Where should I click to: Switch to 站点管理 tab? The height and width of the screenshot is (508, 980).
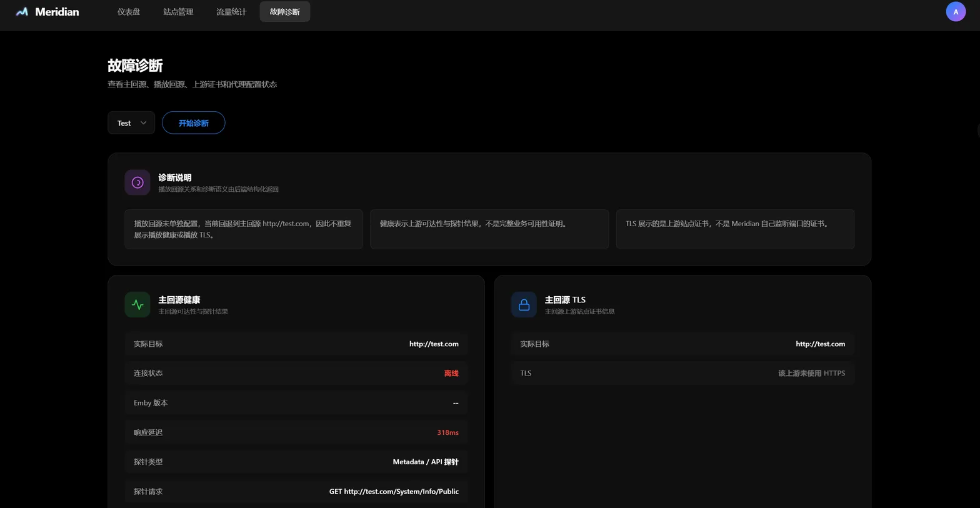(178, 12)
